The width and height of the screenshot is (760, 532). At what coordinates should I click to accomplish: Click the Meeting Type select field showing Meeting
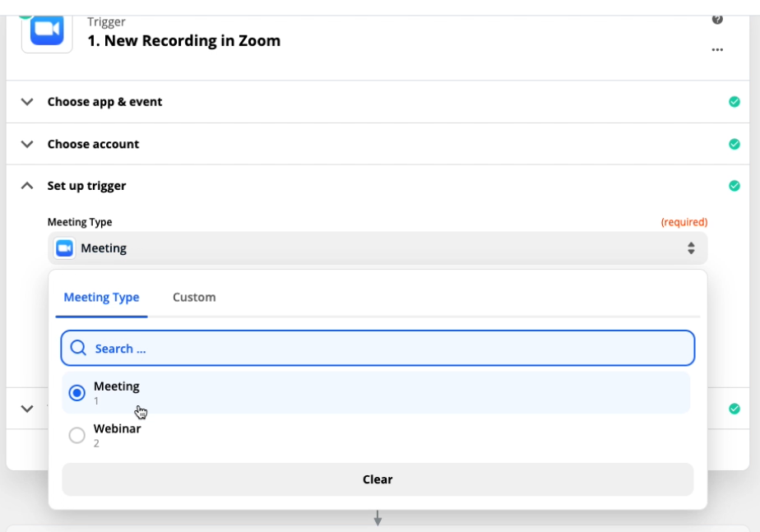378,248
